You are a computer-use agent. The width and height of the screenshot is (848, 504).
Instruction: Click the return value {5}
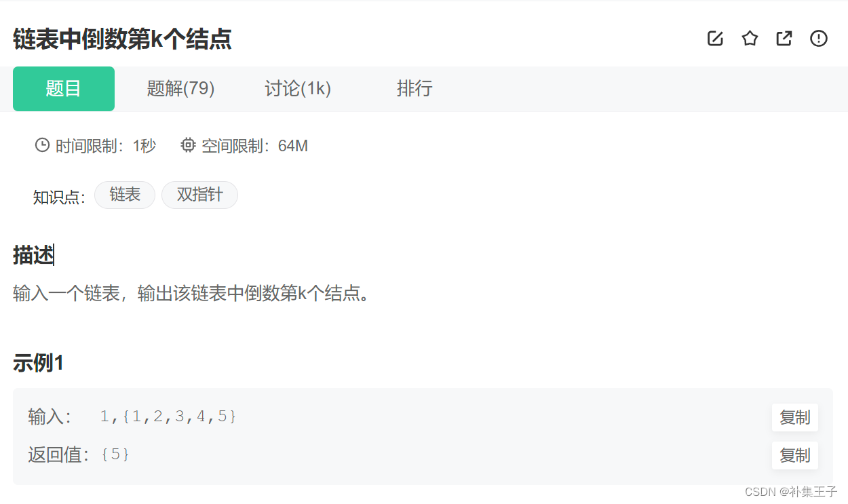[115, 454]
